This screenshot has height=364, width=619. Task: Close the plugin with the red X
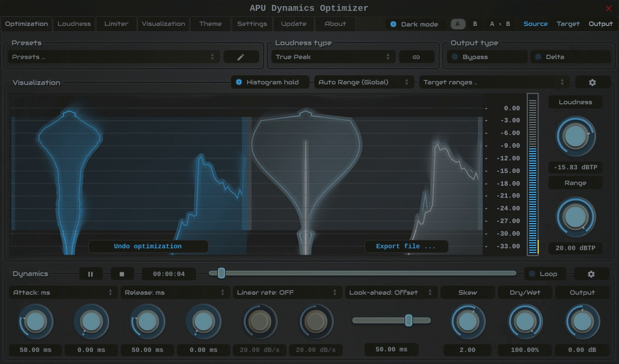coord(608,8)
